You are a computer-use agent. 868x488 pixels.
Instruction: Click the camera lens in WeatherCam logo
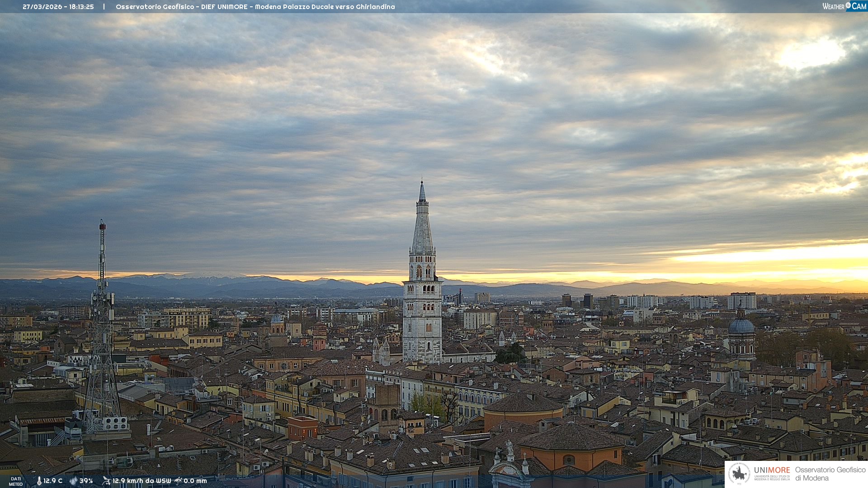(848, 5)
